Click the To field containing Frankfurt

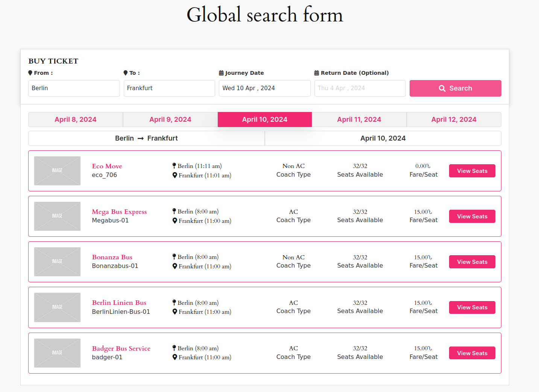[x=169, y=88]
